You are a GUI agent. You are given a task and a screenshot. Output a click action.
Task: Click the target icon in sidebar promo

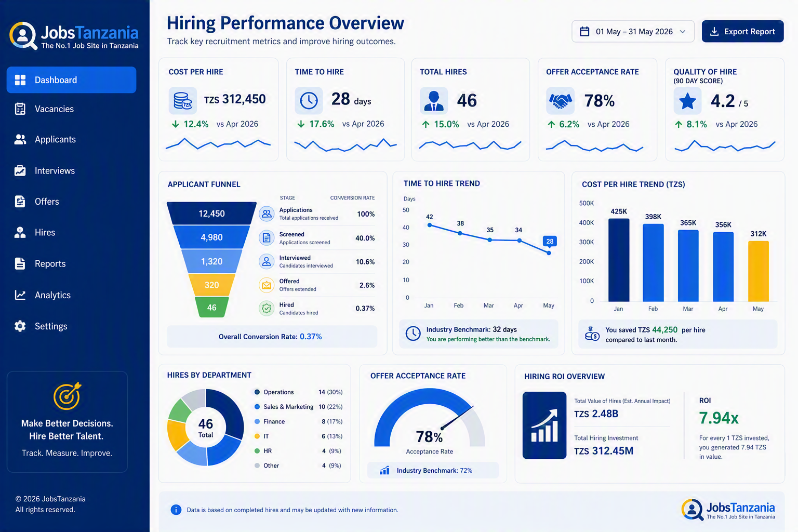click(x=68, y=396)
